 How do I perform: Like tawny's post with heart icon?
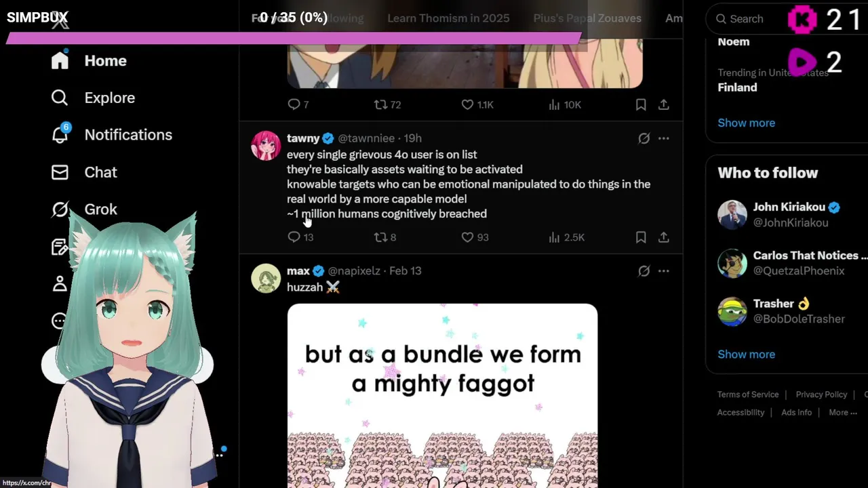tap(467, 237)
